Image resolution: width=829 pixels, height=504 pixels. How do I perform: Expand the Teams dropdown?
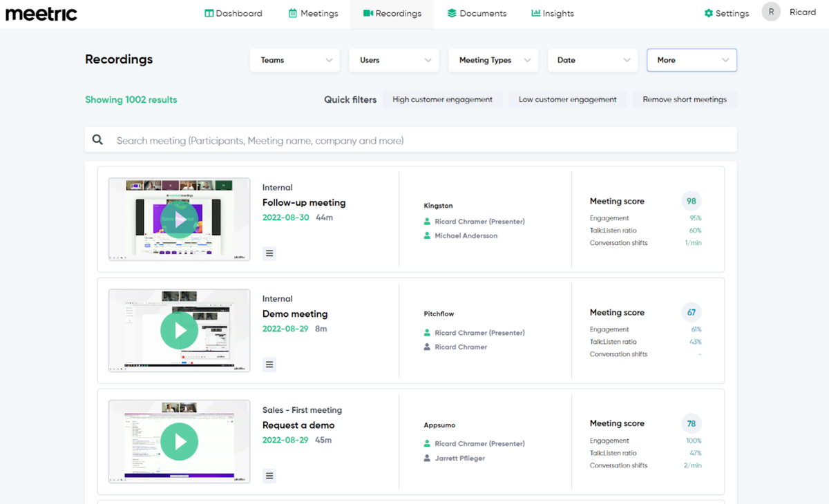point(295,60)
